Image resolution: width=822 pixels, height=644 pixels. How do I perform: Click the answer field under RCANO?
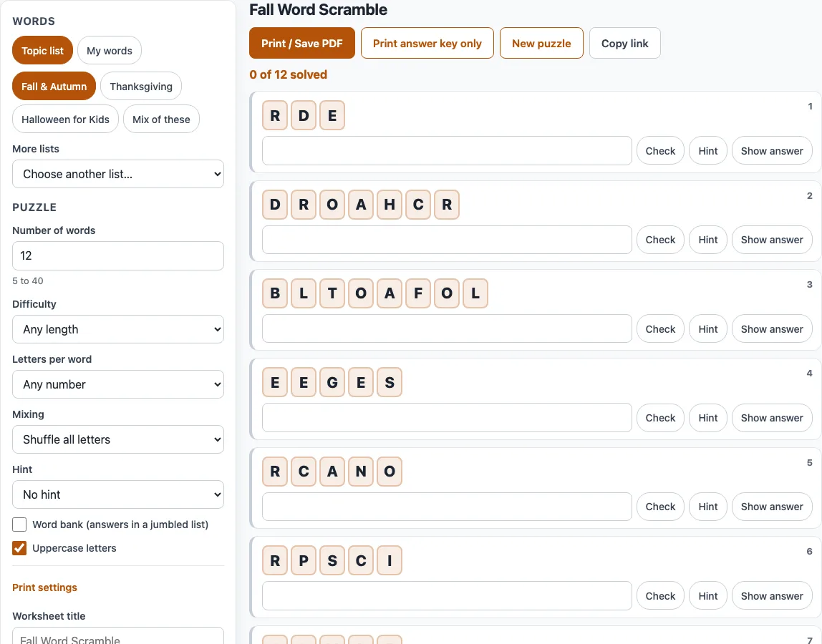[448, 507]
